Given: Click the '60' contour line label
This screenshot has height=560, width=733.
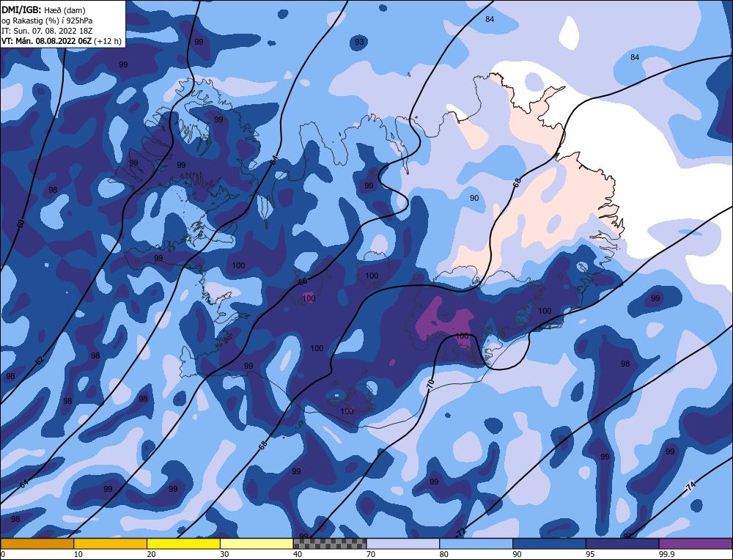Looking at the screenshot, I should [x=21, y=224].
